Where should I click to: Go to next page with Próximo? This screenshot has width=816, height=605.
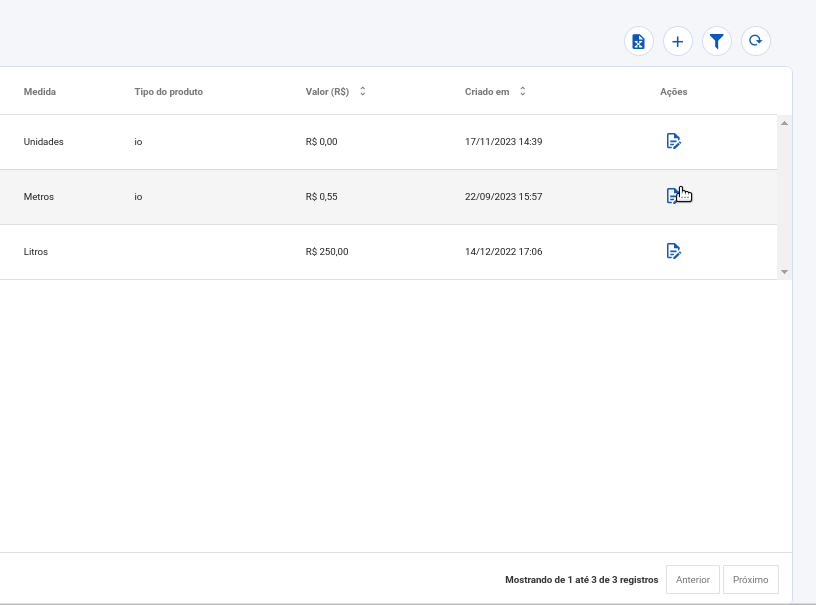(x=750, y=579)
